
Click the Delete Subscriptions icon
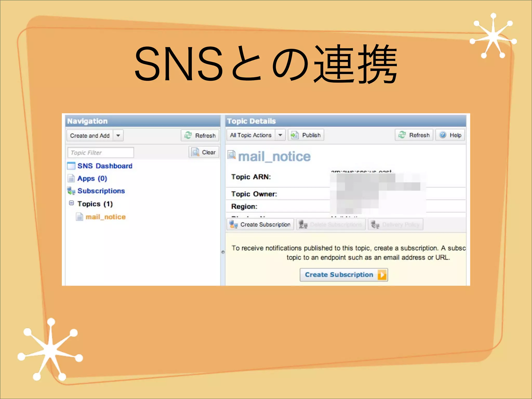[303, 224]
